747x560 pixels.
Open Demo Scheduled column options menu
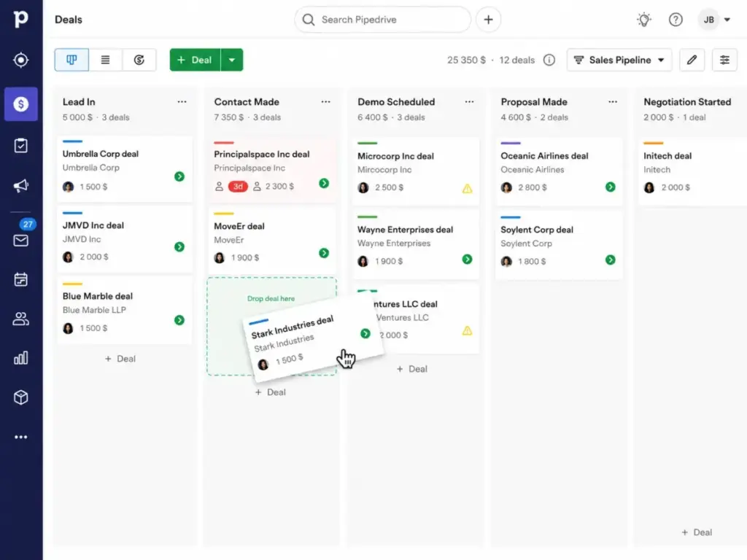point(469,102)
